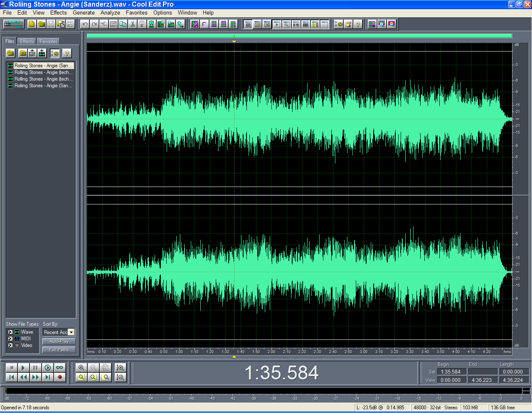The width and height of the screenshot is (532, 413).
Task: Toggle the MIDI file type checkbox
Action: coord(10,339)
